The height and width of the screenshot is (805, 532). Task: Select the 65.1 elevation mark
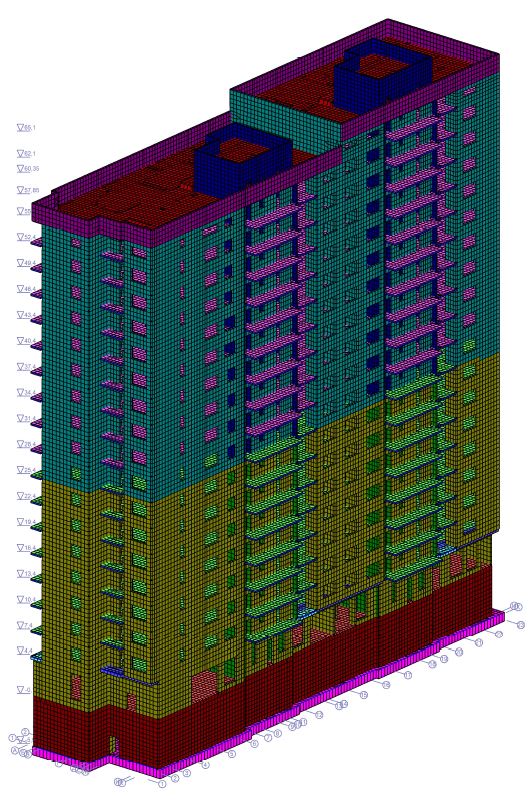26,128
